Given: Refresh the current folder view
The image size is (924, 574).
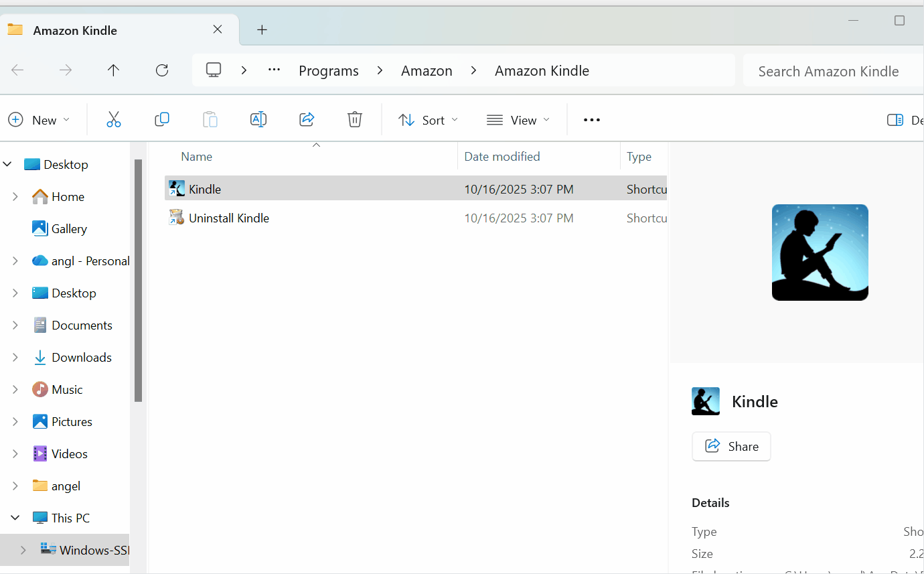Looking at the screenshot, I should [162, 70].
